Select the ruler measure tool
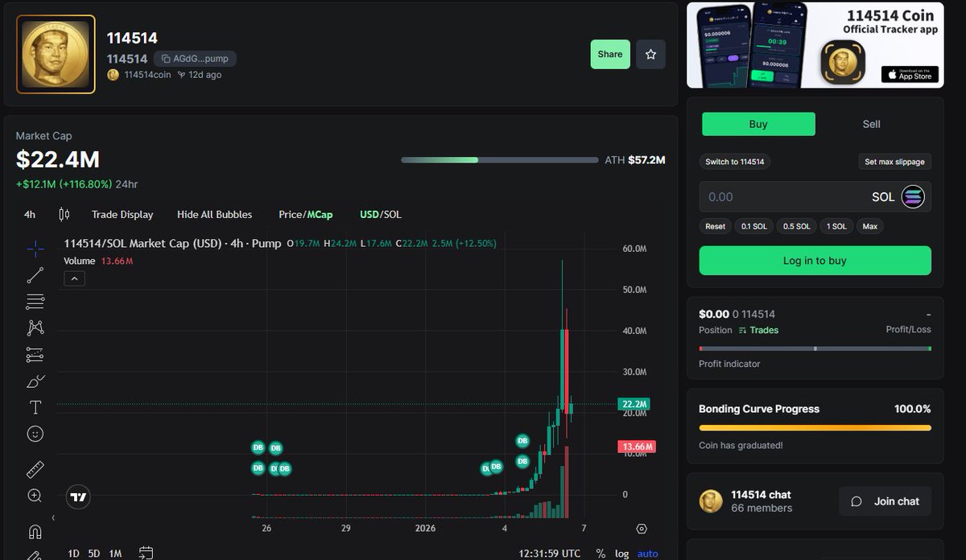The height and width of the screenshot is (560, 966). [x=35, y=469]
